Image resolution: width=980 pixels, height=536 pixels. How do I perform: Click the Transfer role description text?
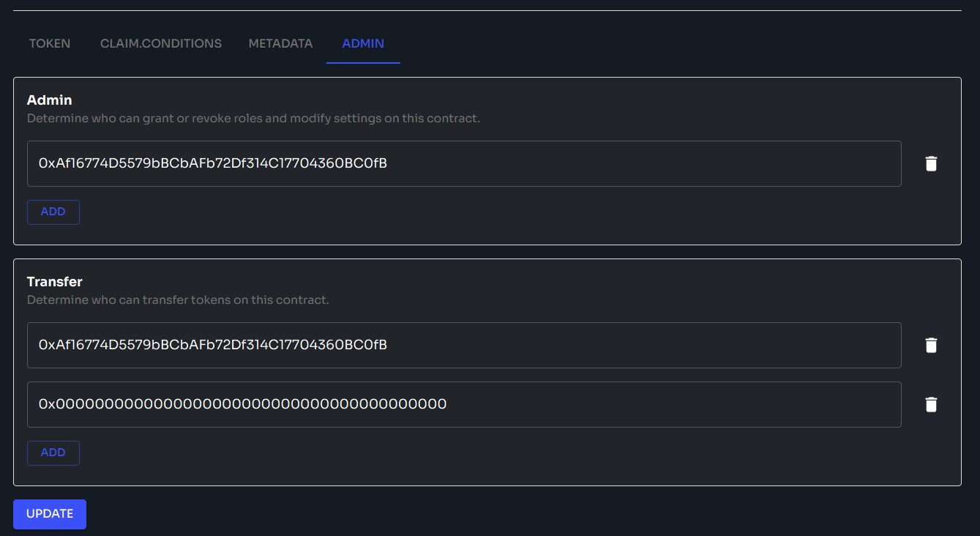click(x=178, y=300)
